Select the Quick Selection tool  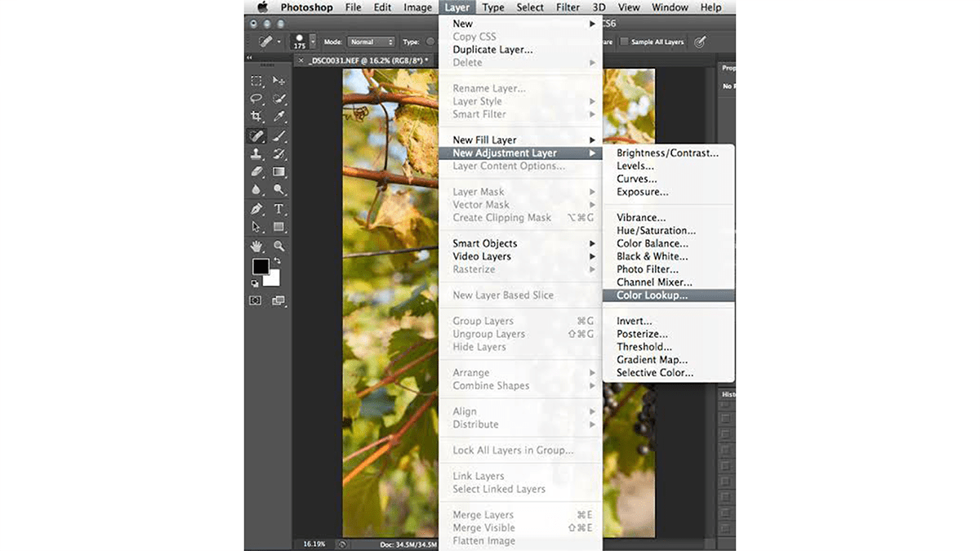pos(279,99)
